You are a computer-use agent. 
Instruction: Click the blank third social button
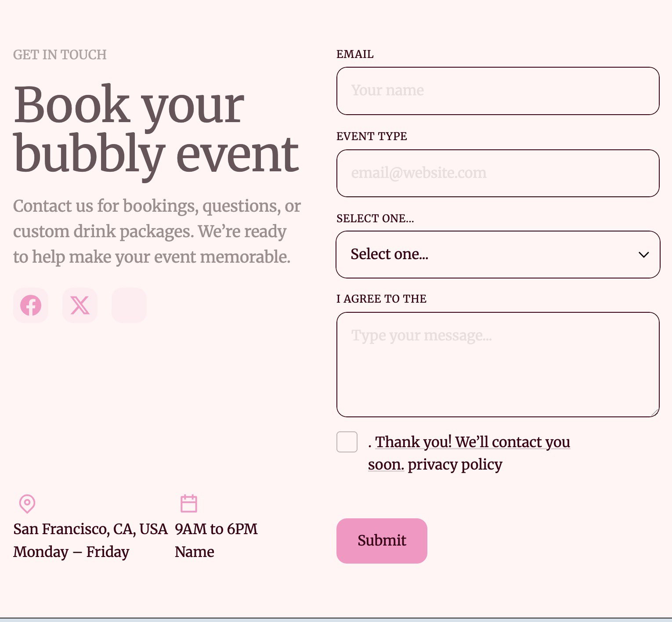point(129,305)
